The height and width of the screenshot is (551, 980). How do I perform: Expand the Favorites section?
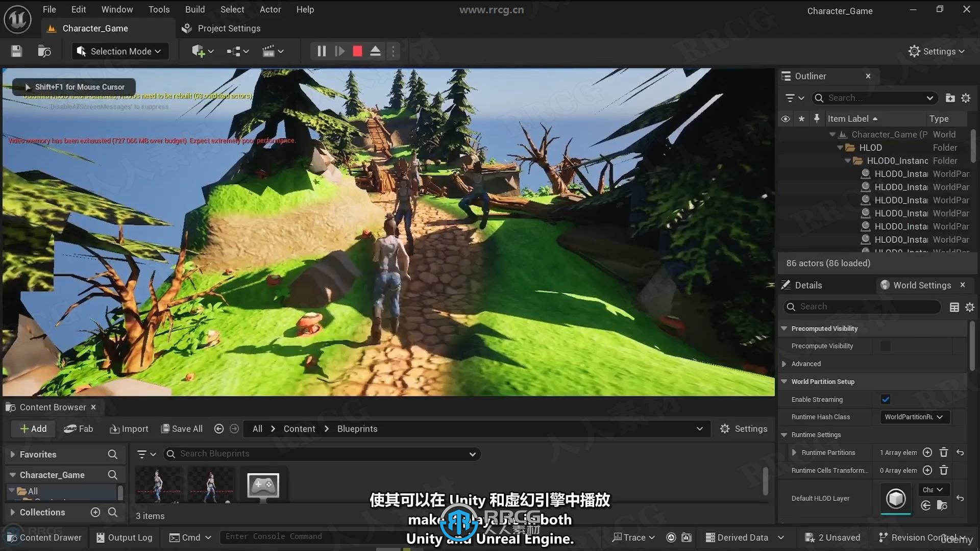click(x=13, y=455)
